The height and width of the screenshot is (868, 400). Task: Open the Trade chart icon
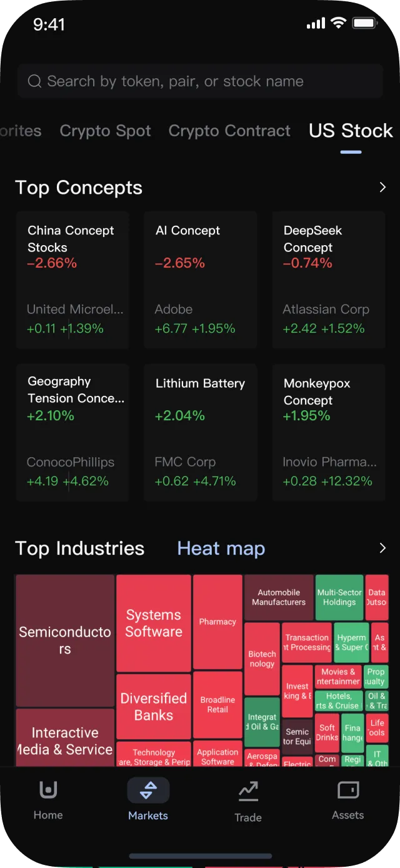(x=248, y=792)
